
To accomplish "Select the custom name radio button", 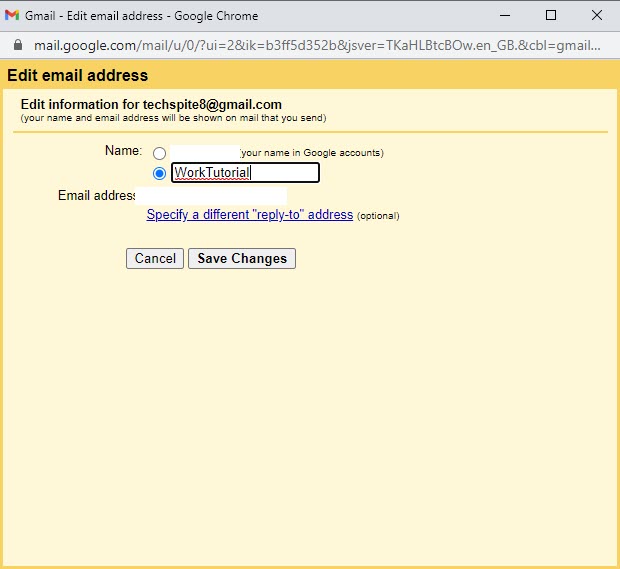I will 159,173.
